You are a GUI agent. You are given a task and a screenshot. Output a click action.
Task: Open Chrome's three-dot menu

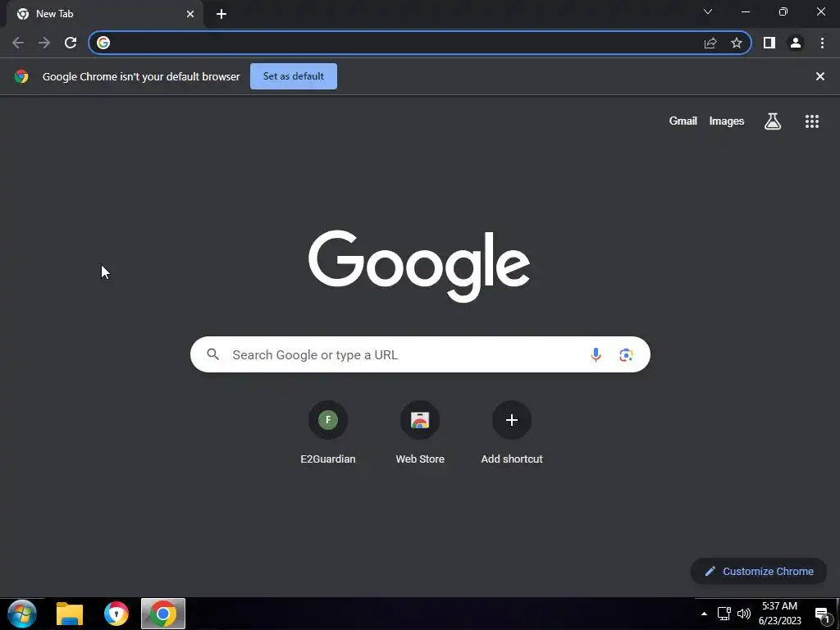click(822, 43)
